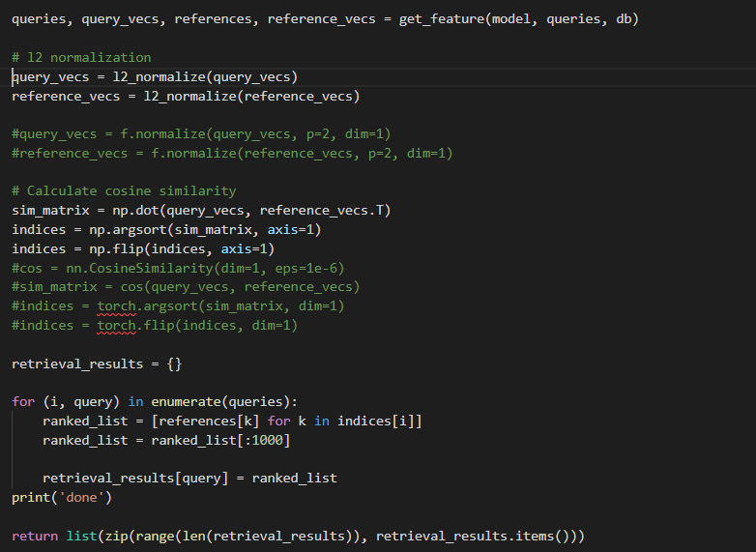The width and height of the screenshot is (756, 552).
Task: Click the commented nn.CosineSimilarity line
Action: (x=178, y=268)
